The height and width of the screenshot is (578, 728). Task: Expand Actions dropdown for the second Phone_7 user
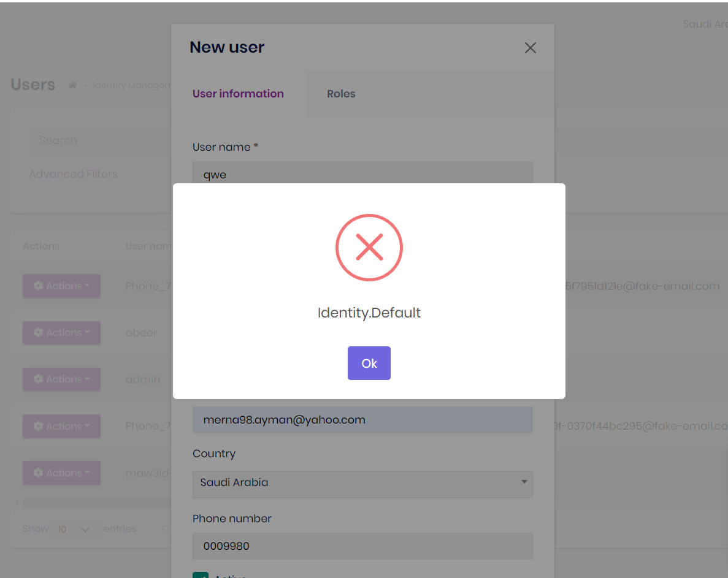[x=61, y=426]
